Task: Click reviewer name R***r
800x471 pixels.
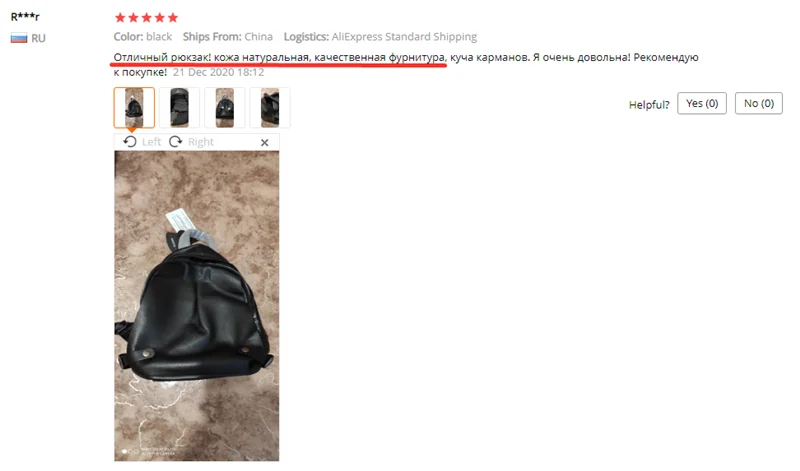Action: [x=25, y=16]
